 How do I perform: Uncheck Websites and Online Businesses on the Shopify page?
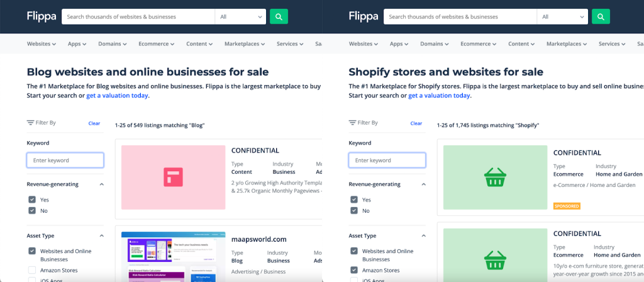[354, 251]
